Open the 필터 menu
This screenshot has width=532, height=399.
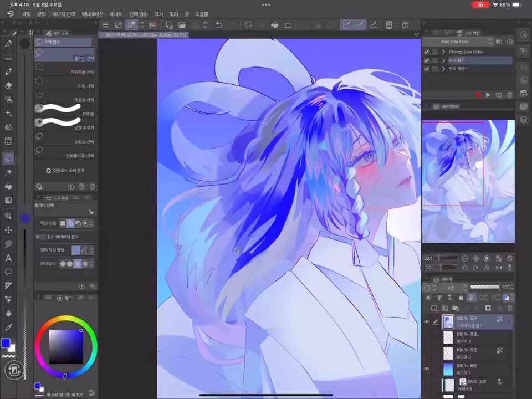pyautogui.click(x=173, y=14)
